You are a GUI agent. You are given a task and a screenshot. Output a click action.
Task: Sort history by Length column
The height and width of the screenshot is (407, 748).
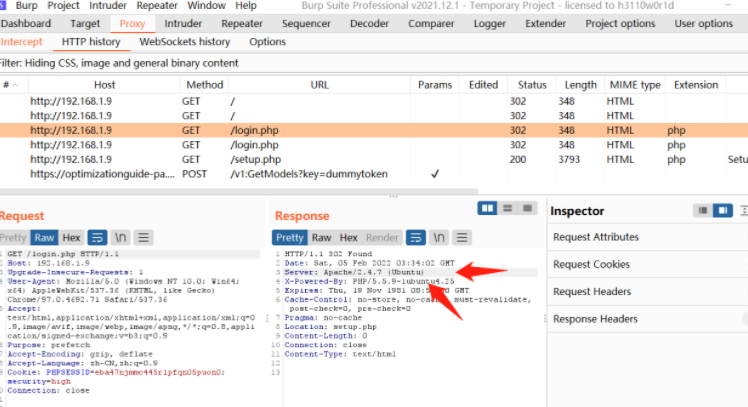pos(581,85)
